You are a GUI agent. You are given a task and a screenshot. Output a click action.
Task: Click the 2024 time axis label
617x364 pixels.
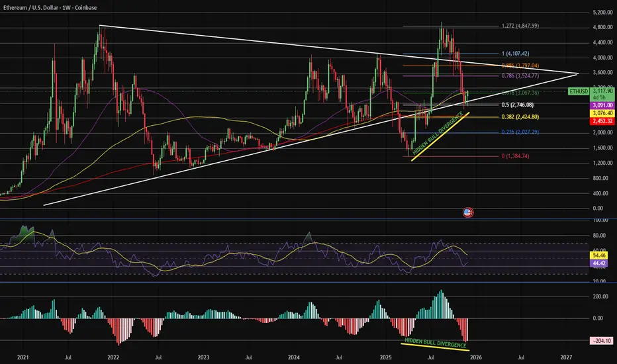click(293, 357)
